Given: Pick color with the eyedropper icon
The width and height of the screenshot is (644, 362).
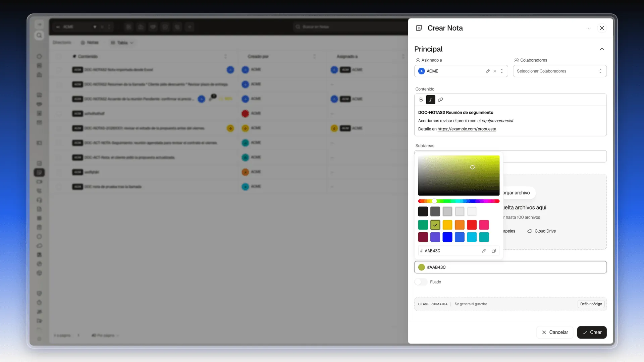Looking at the screenshot, I should tap(484, 251).
